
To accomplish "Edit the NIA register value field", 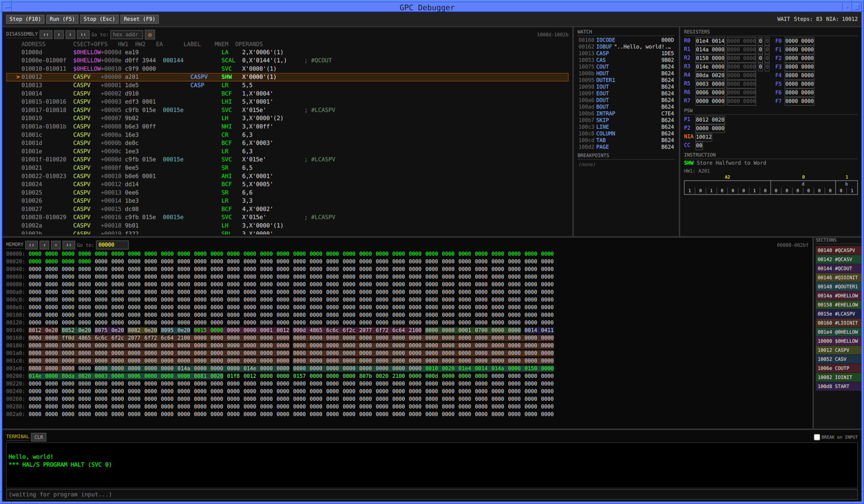I will pyautogui.click(x=704, y=137).
